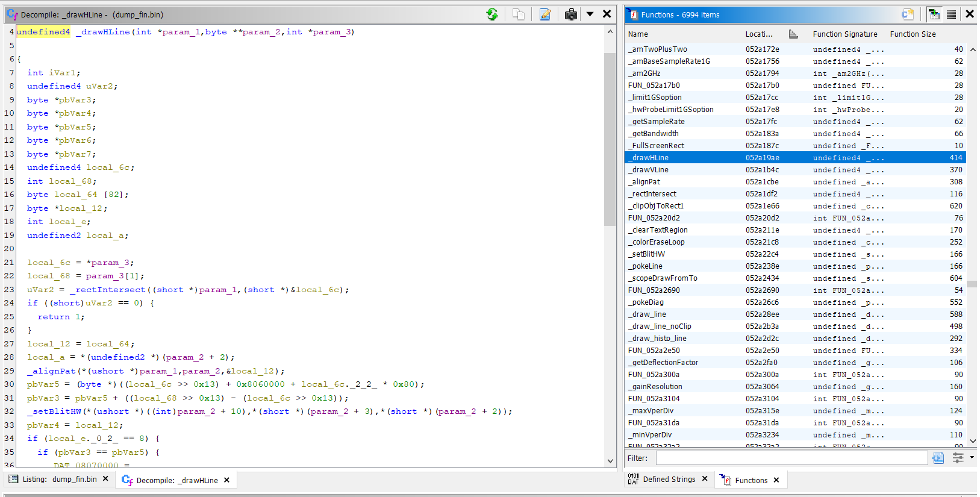Sort by the Function Signature column
Screen dimensions: 980x497
tap(844, 34)
